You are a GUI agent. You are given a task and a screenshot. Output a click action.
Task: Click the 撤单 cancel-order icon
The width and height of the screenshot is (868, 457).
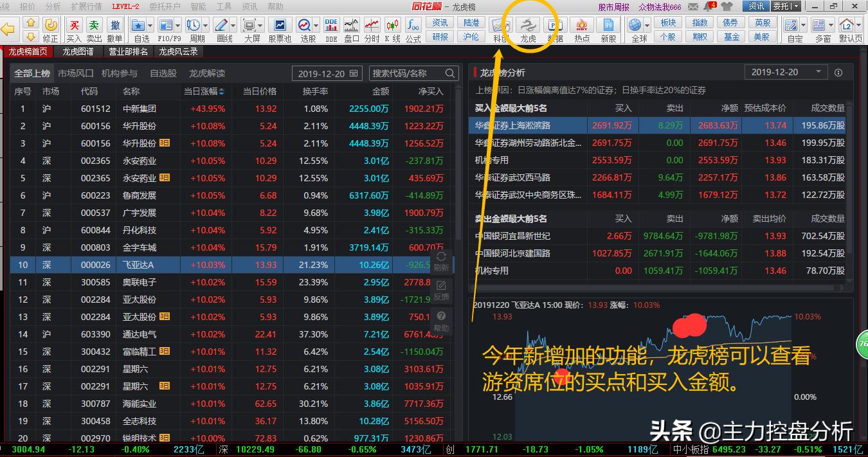tap(115, 25)
